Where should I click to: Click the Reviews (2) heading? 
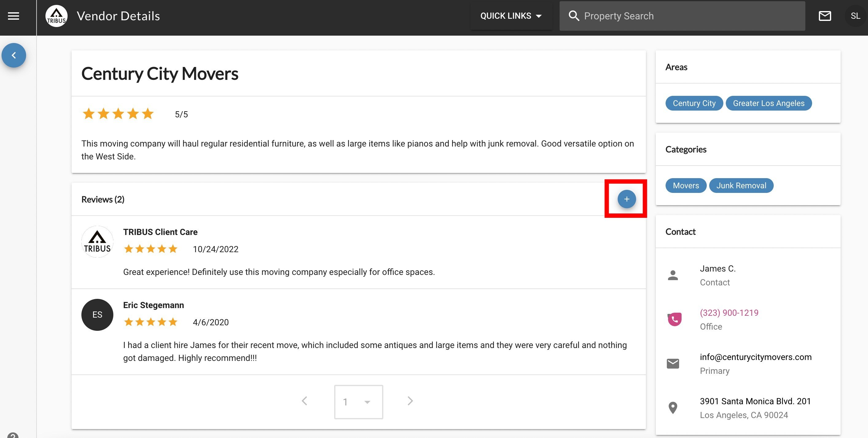pos(103,199)
